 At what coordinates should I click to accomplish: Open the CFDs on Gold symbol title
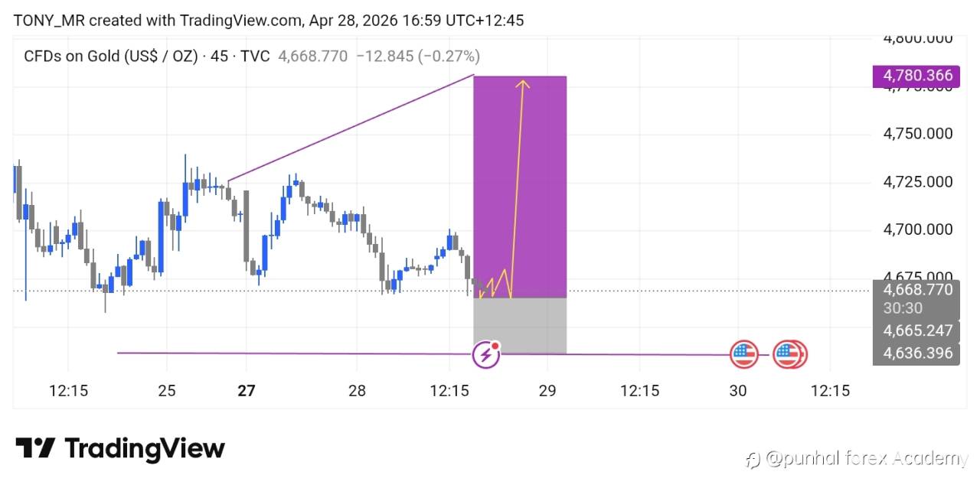pyautogui.click(x=111, y=56)
